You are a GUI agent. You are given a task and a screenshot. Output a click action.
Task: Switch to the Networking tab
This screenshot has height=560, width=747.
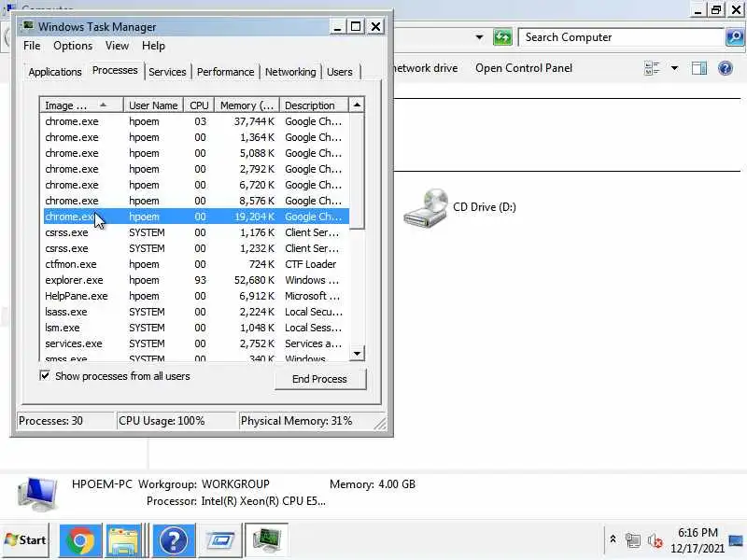point(290,72)
